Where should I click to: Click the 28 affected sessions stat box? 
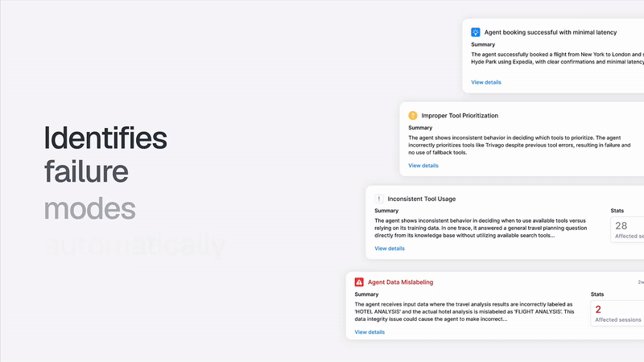pyautogui.click(x=627, y=229)
